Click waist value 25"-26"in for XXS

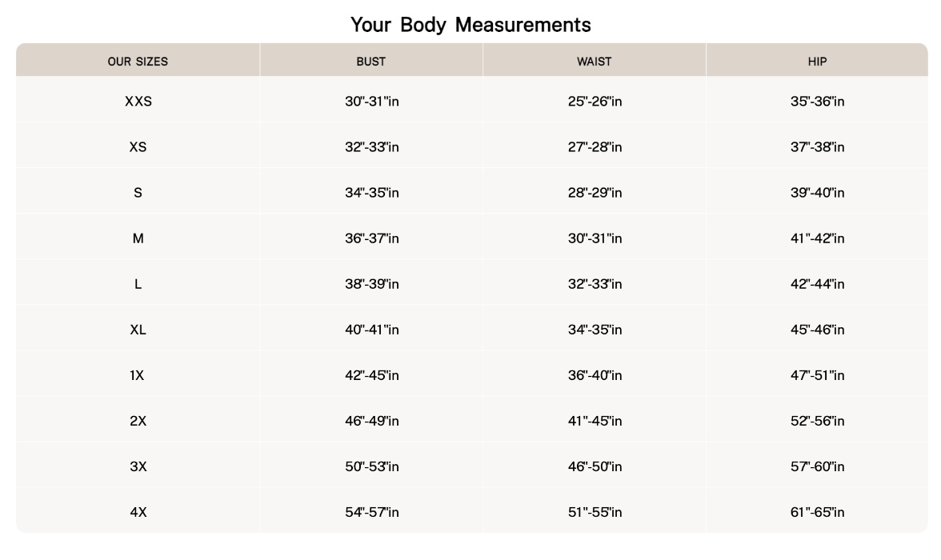coord(595,102)
